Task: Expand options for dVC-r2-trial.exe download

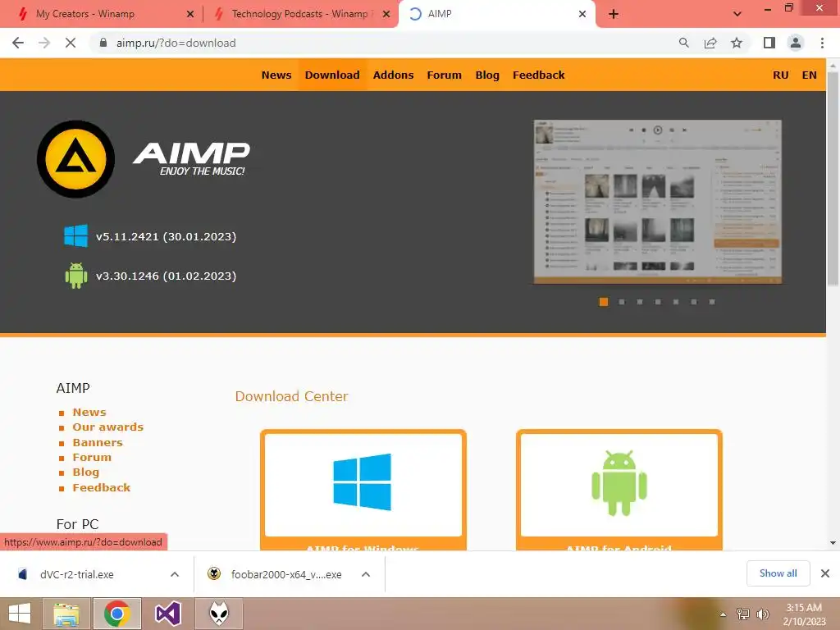Action: (175, 574)
